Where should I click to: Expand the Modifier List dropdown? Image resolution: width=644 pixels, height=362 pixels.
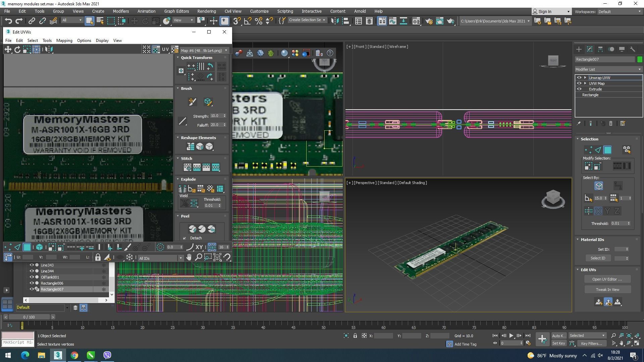(639, 69)
